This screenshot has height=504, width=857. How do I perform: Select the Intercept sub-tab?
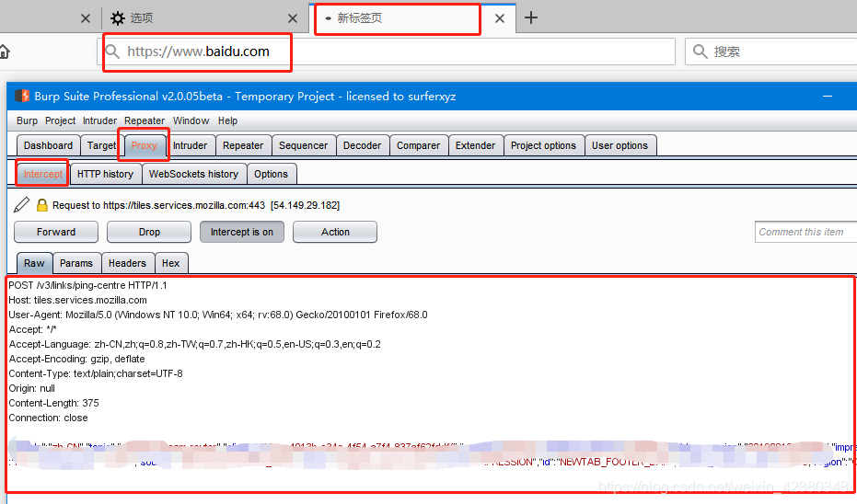coord(42,174)
